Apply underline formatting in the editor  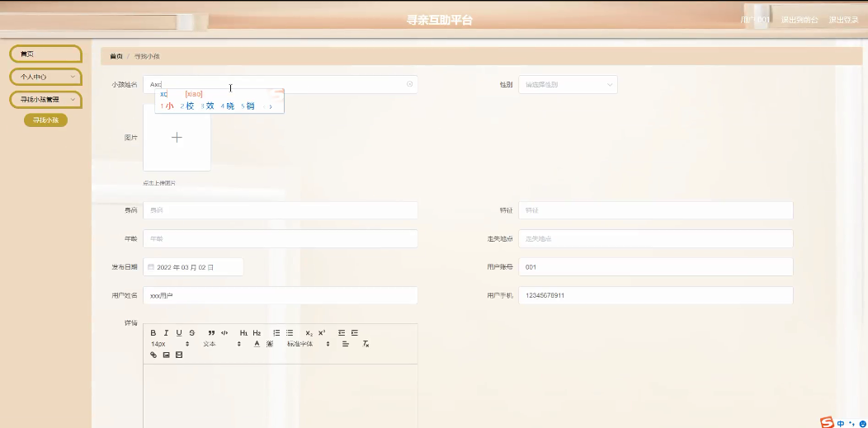coord(179,333)
